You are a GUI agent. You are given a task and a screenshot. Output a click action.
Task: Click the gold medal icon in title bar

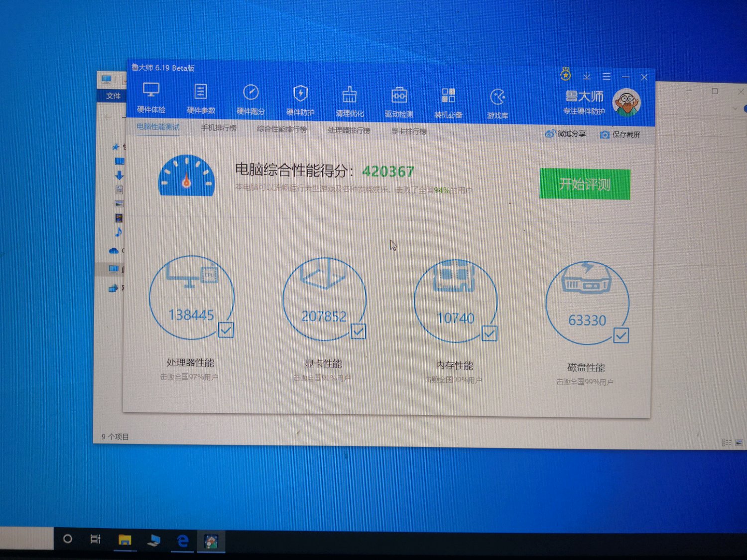pyautogui.click(x=565, y=75)
